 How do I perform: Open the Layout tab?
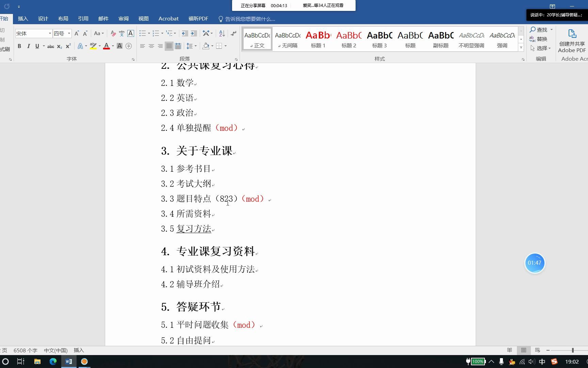pos(63,19)
